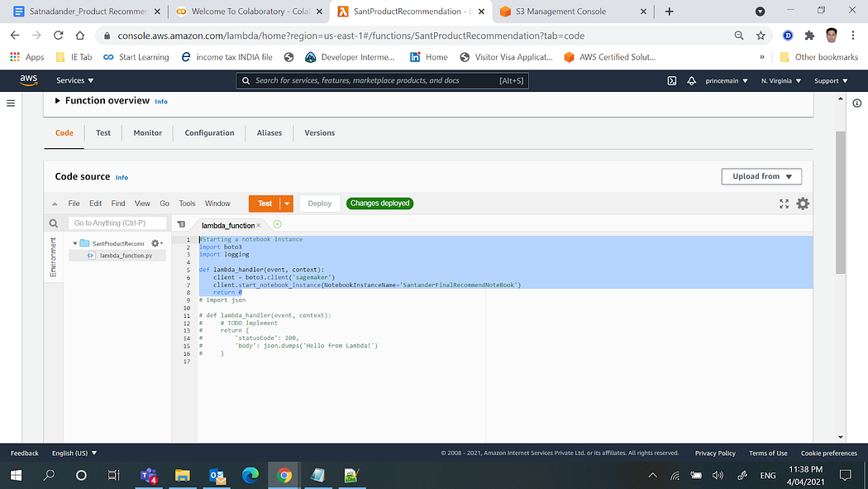The height and width of the screenshot is (489, 868).
Task: Click the Windows Start button
Action: tap(16, 475)
